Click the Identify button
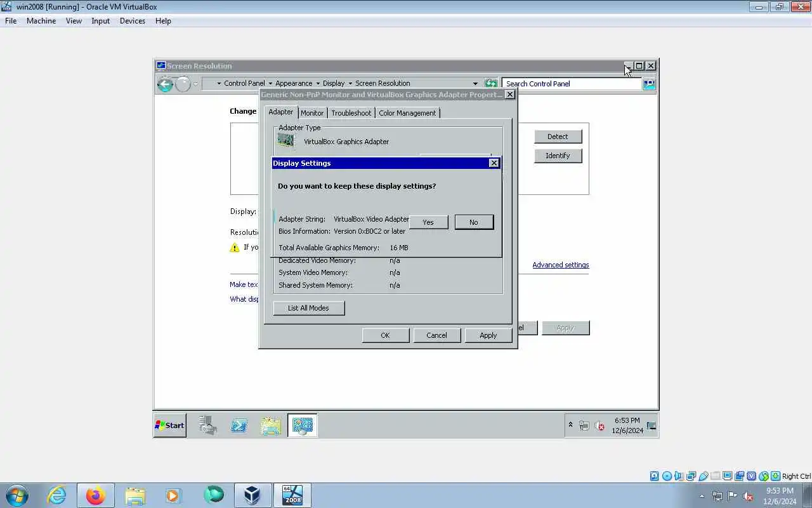This screenshot has height=508, width=812. pos(558,156)
